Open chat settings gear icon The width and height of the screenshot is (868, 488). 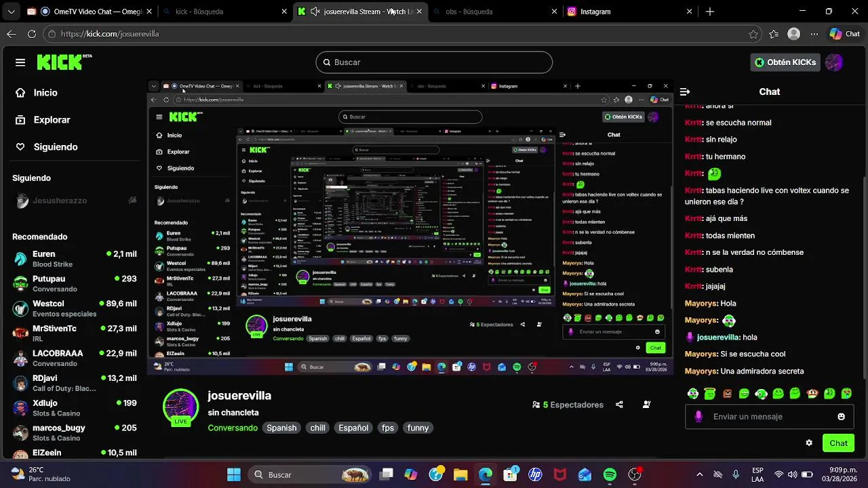tap(809, 443)
